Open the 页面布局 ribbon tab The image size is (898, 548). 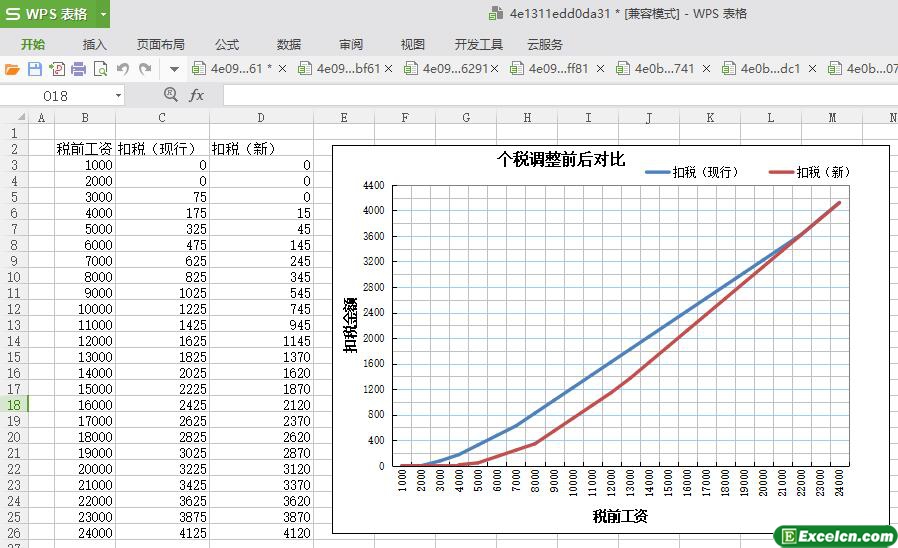pyautogui.click(x=160, y=44)
